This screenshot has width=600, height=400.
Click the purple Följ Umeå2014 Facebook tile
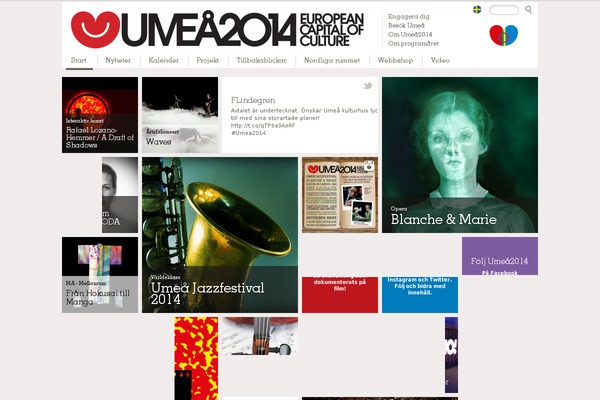[x=500, y=256]
